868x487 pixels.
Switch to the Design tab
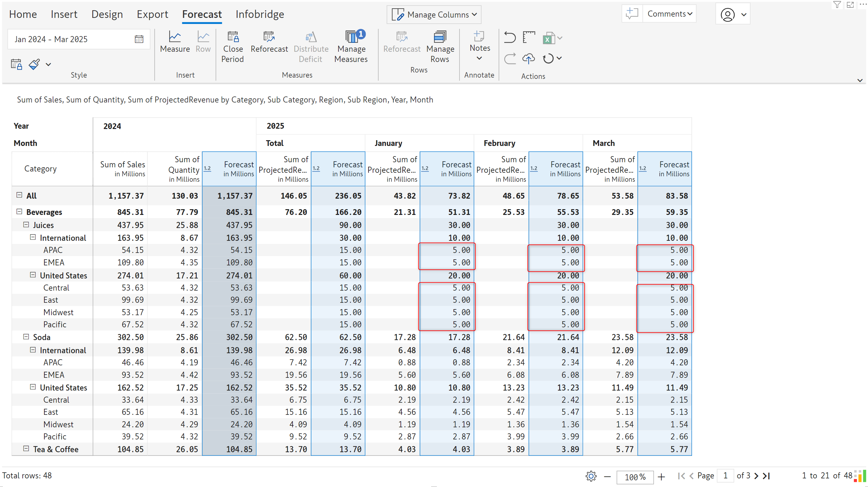point(107,14)
